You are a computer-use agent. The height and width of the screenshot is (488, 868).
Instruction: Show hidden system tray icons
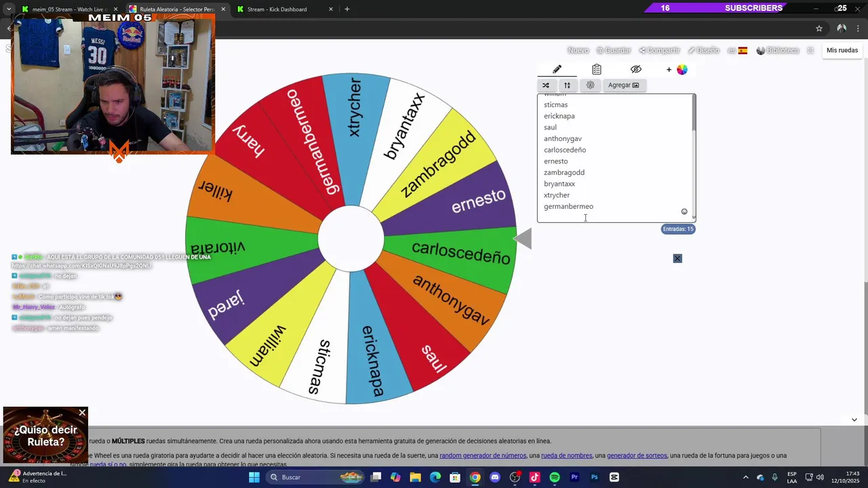745,477
